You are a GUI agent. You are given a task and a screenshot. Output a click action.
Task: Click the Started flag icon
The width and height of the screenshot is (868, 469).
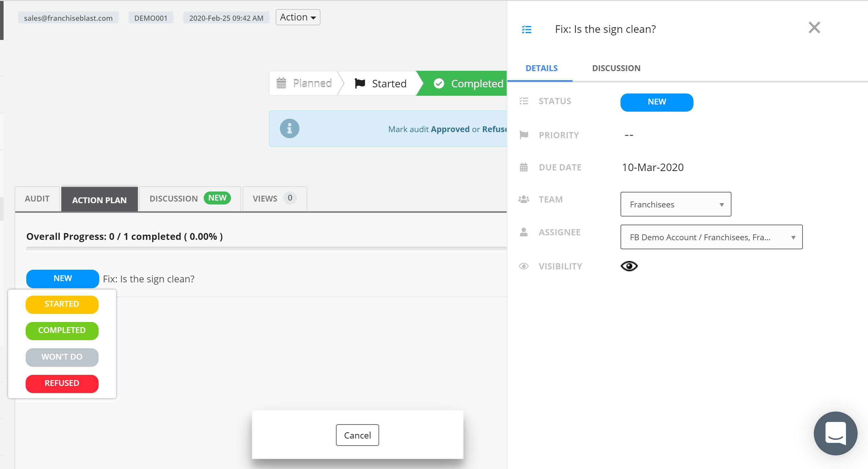click(360, 83)
